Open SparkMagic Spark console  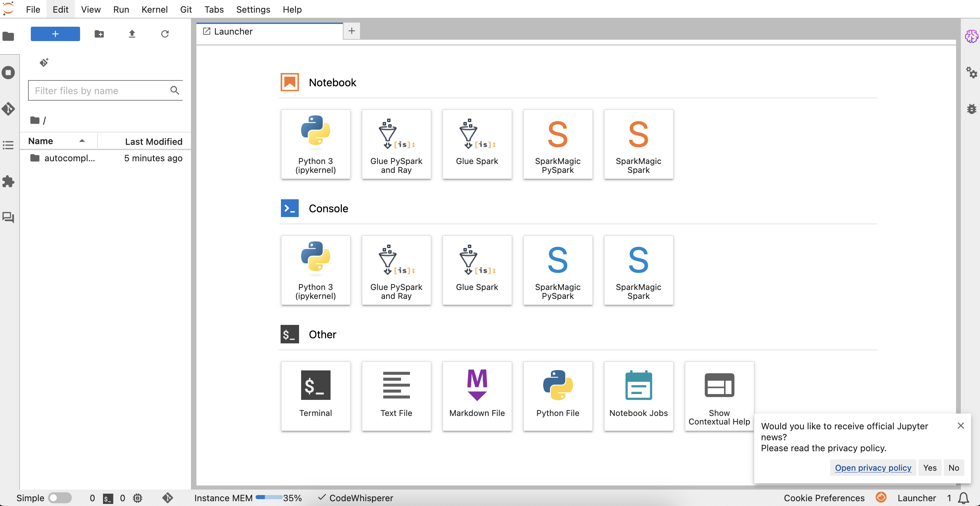(x=639, y=270)
